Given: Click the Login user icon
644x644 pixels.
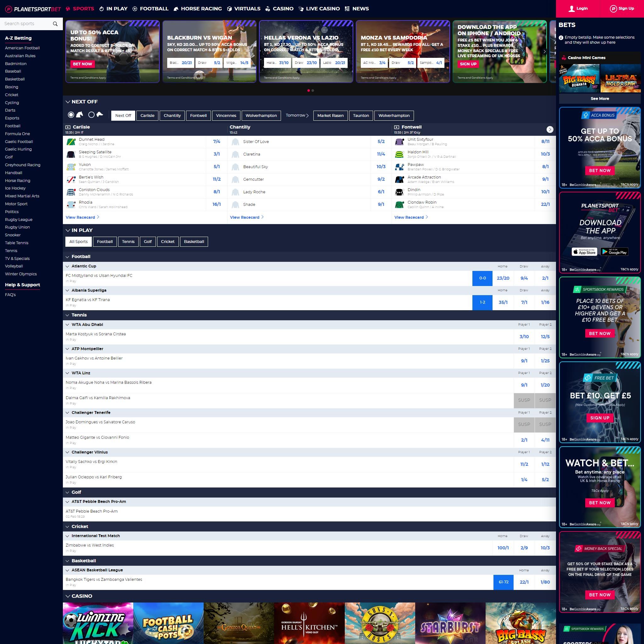Looking at the screenshot, I should pos(571,9).
